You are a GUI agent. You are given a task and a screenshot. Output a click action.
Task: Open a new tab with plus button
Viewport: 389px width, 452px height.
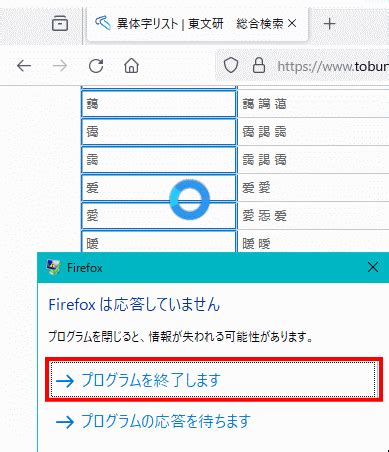tap(329, 24)
